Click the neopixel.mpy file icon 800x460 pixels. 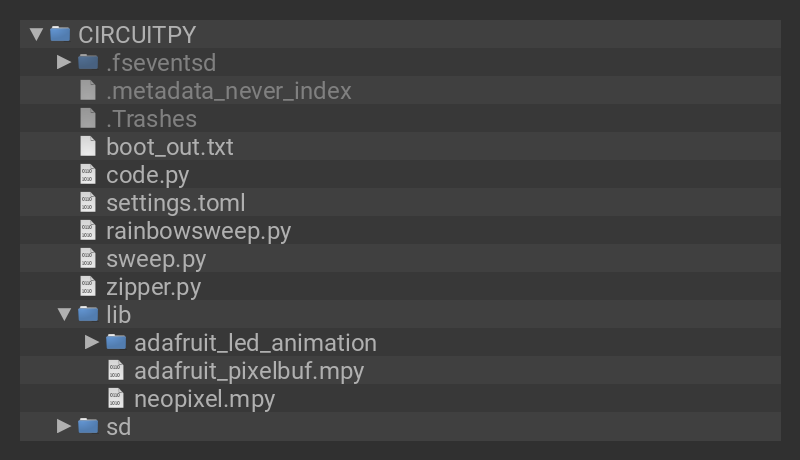pos(116,399)
